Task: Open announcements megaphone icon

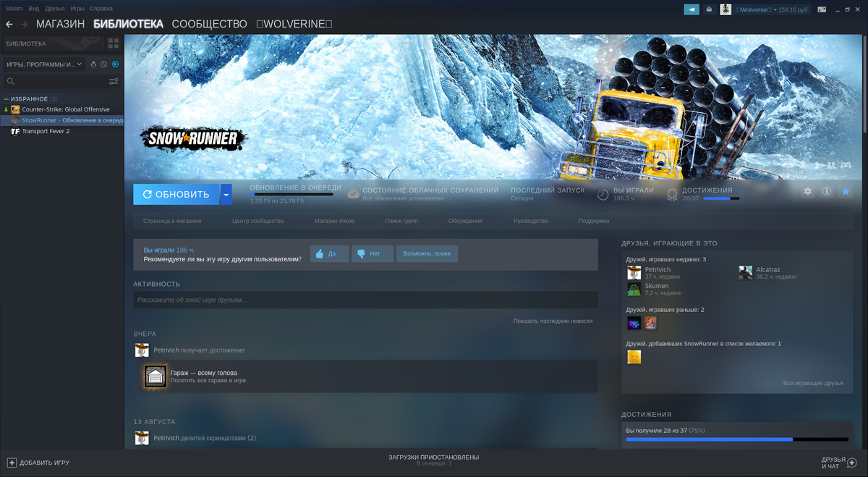Action: (x=692, y=9)
